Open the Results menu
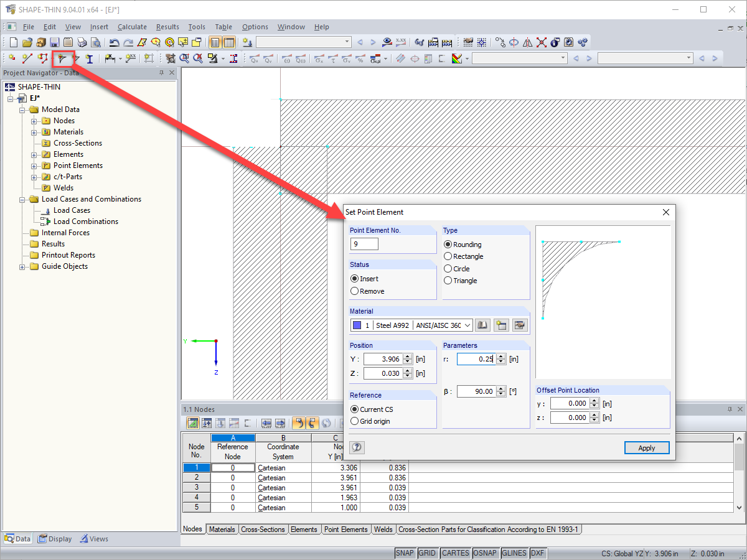The image size is (747, 560). [167, 27]
